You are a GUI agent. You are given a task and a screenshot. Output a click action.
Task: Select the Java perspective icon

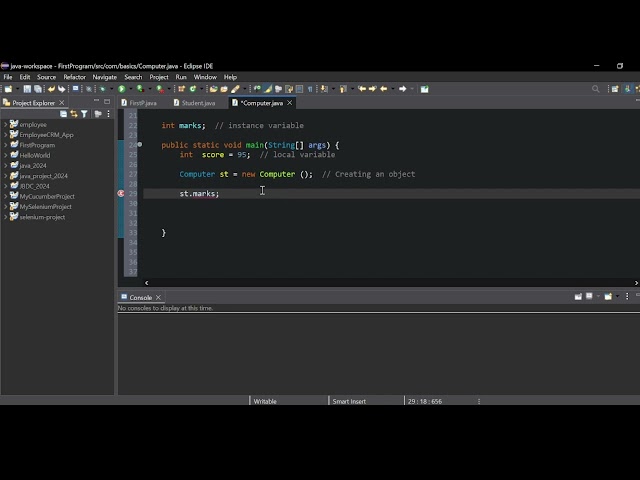(x=627, y=89)
